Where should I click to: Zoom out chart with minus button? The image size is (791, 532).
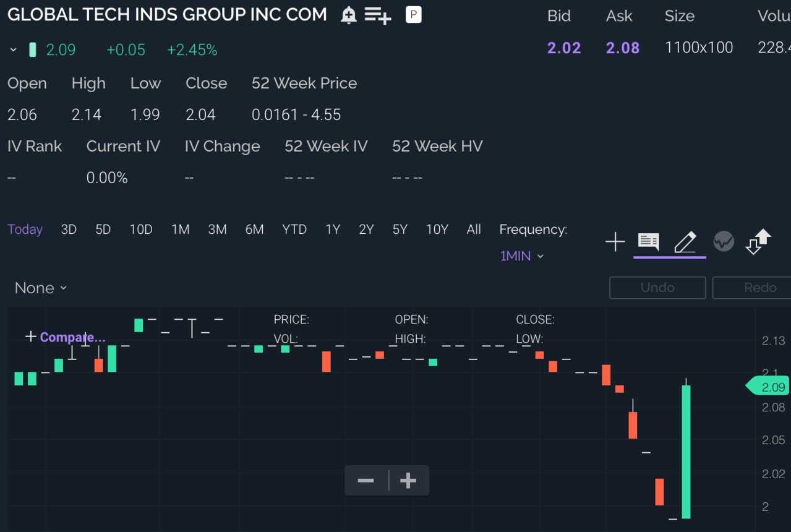pos(366,481)
